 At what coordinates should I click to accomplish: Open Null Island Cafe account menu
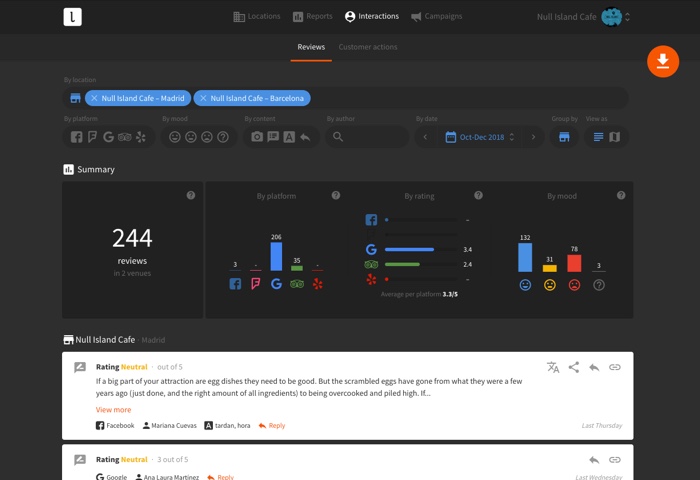(x=584, y=17)
